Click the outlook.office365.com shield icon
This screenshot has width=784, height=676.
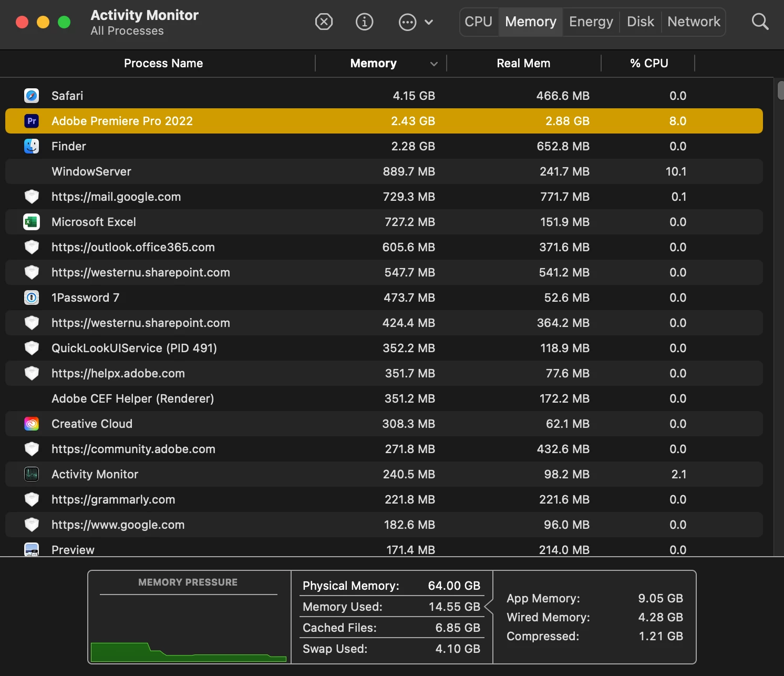(32, 247)
